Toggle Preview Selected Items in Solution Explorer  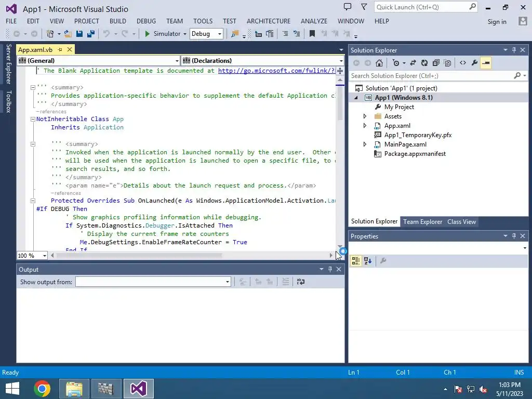point(486,63)
